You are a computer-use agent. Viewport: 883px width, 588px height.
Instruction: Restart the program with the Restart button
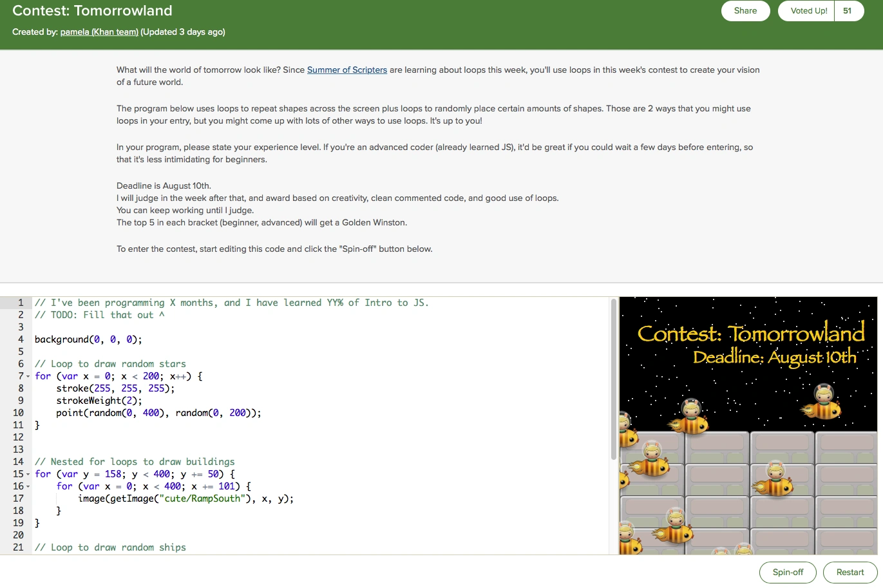pyautogui.click(x=850, y=573)
